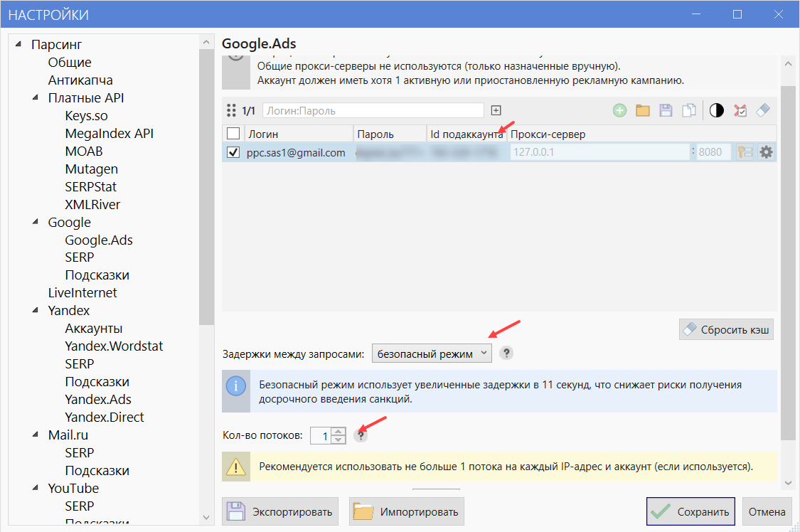Click the Экспортировать button

tap(280, 511)
